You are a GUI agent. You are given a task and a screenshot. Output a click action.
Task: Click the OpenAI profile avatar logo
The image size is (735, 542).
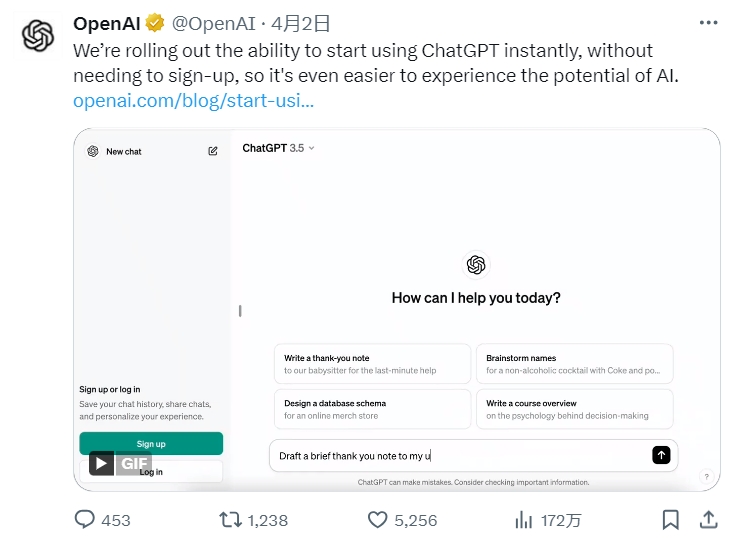[37, 36]
